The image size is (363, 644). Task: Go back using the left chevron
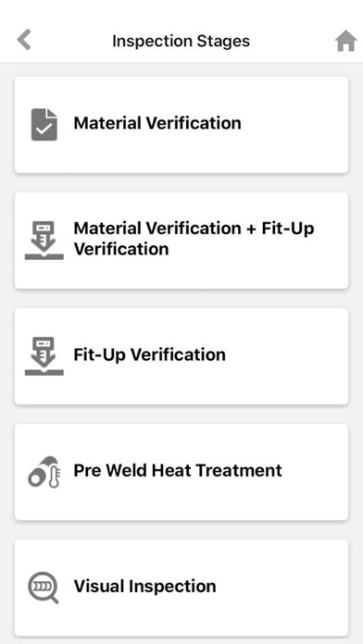tap(24, 41)
